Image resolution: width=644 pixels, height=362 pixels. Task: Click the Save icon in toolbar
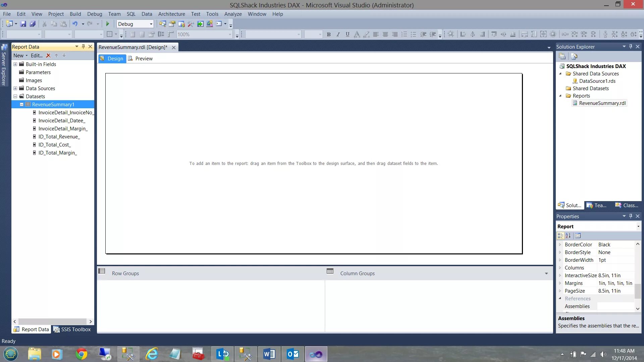(x=23, y=24)
